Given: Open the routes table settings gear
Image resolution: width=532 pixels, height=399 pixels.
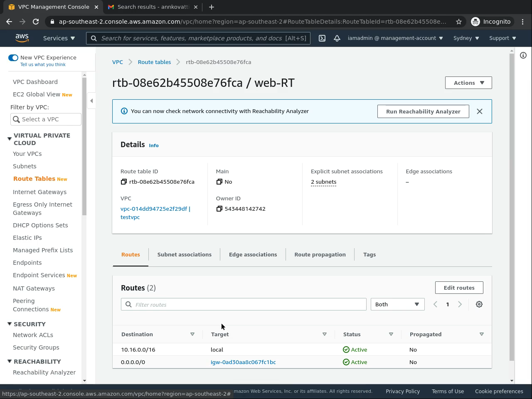Looking at the screenshot, I should (x=479, y=304).
